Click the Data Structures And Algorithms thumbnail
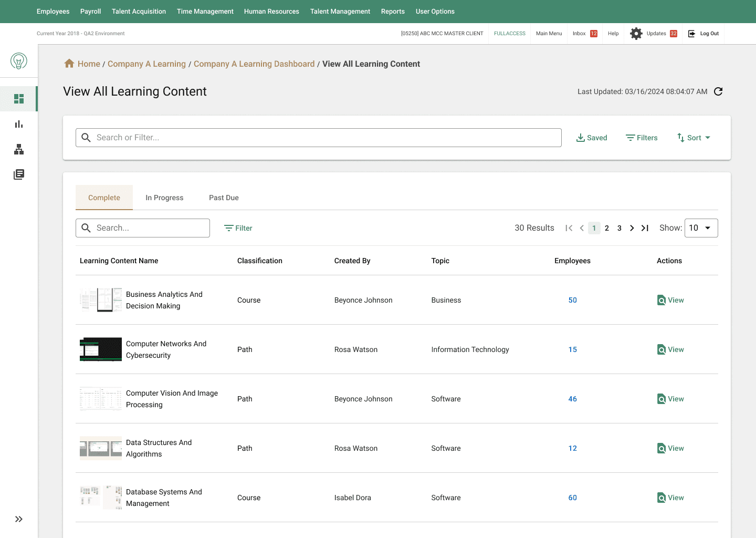This screenshot has width=756, height=538. [101, 448]
